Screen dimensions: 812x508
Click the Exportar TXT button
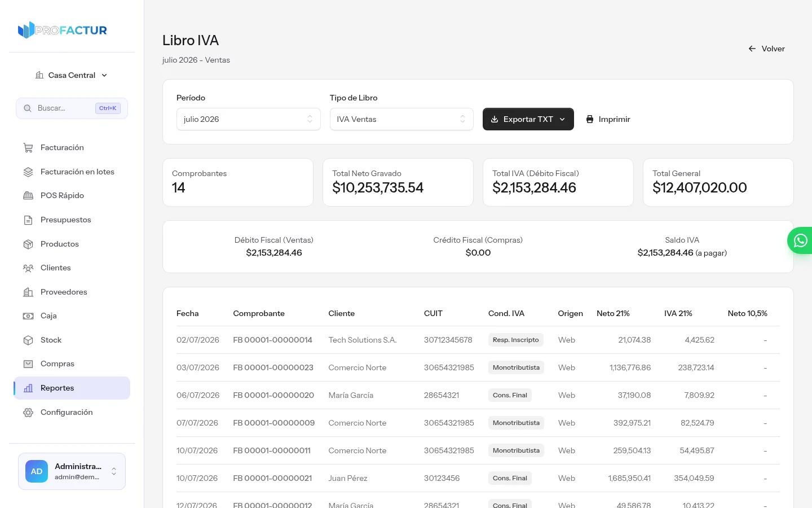point(528,119)
